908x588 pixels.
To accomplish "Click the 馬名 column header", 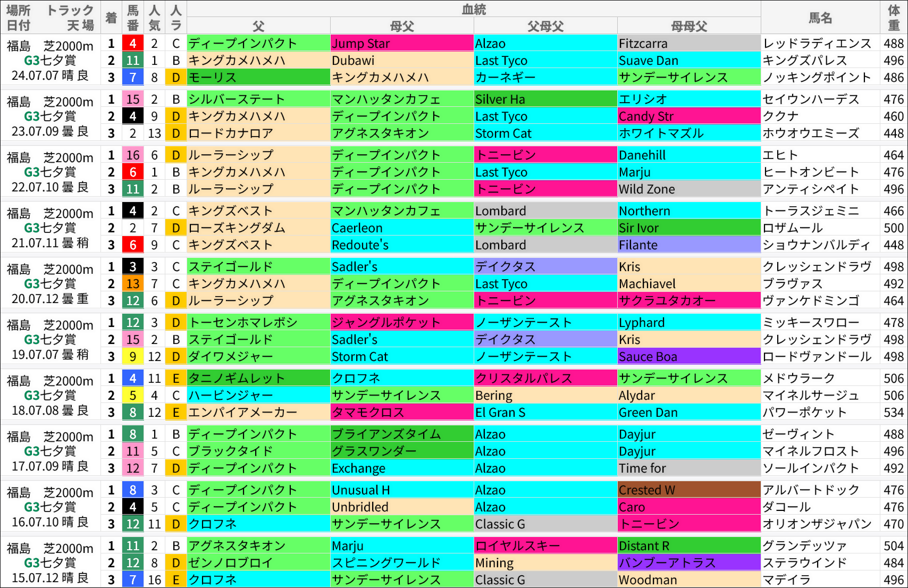I will (820, 18).
